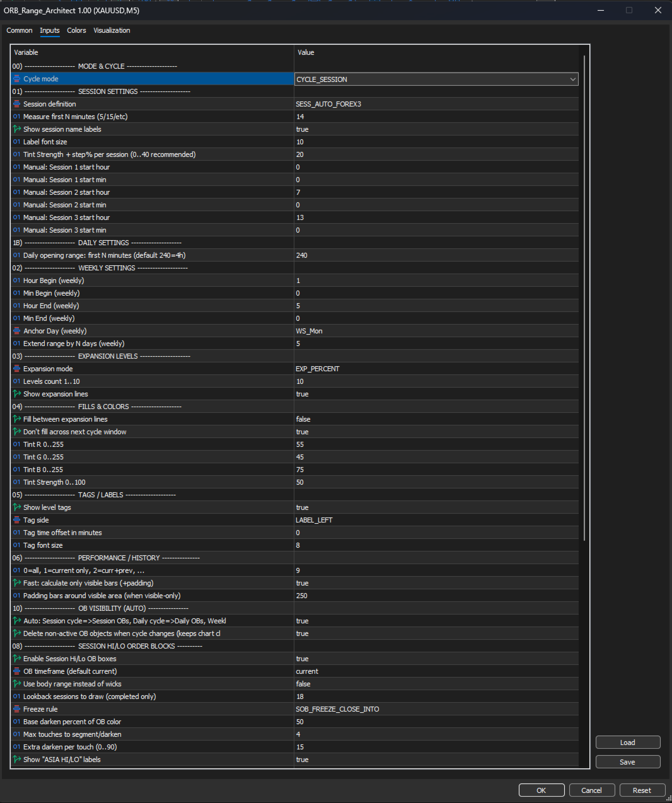Switch to the Common tab
This screenshot has width=672, height=803.
point(20,30)
